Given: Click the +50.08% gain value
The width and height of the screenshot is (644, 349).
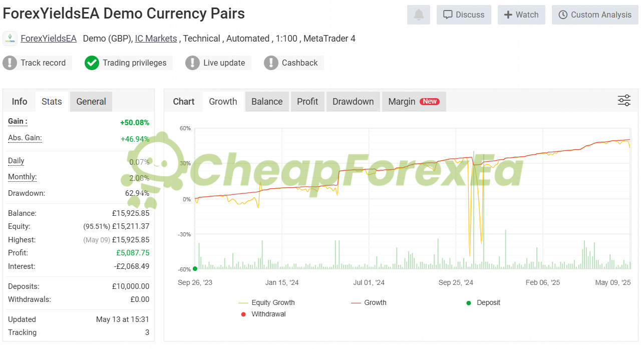Looking at the screenshot, I should [135, 123].
